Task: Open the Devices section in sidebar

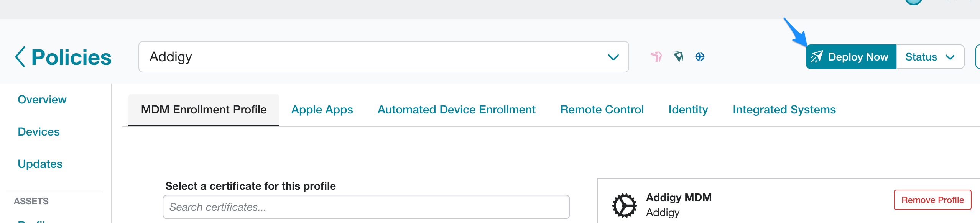Action: 38,131
